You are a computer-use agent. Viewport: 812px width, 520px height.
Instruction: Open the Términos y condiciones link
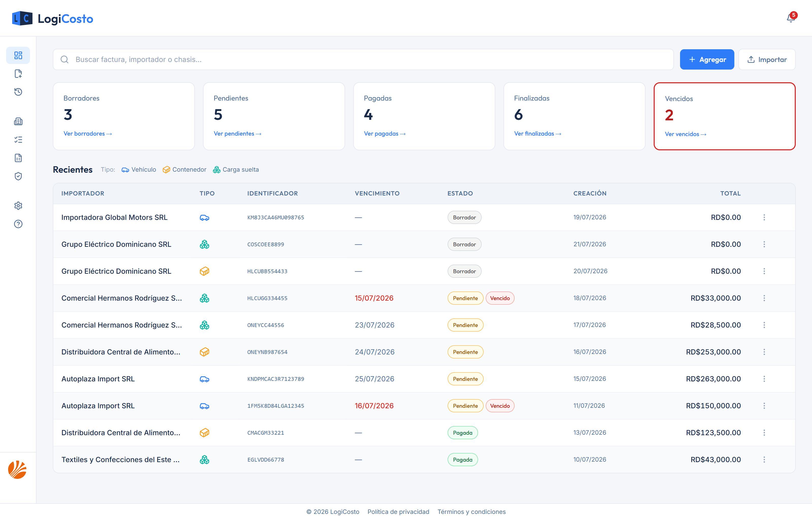[x=471, y=512]
